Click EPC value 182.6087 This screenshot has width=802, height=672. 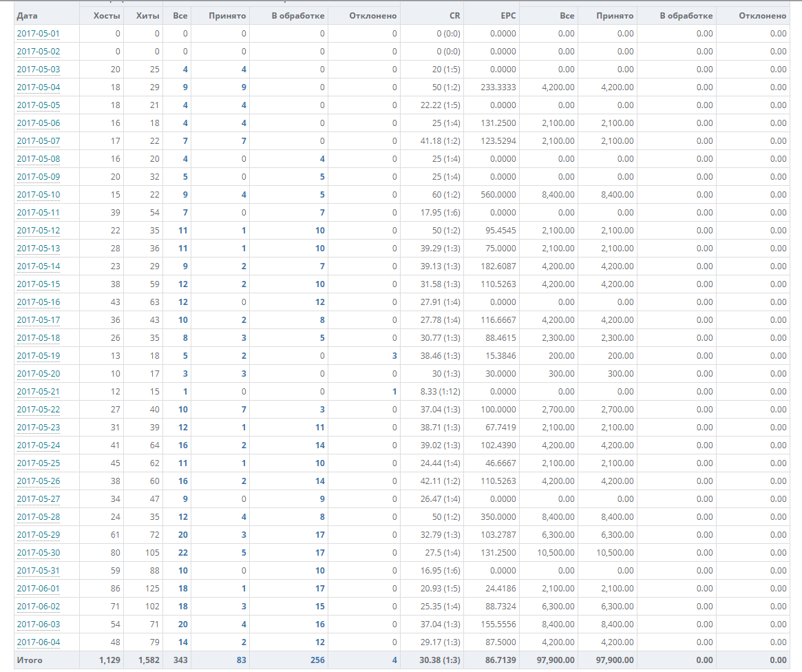[x=498, y=266]
